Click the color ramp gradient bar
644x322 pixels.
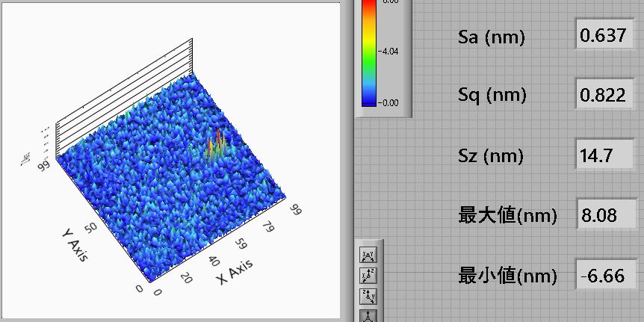coord(369,52)
